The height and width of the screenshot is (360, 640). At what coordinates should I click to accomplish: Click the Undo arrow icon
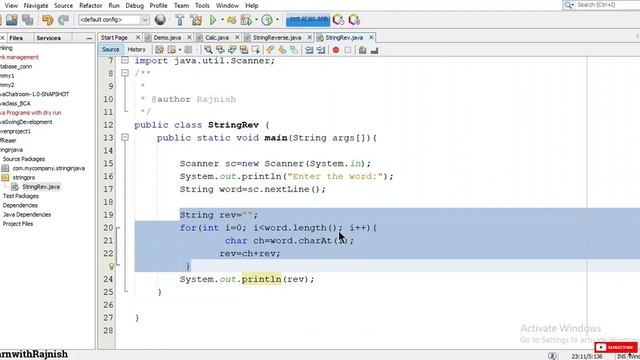[48, 20]
